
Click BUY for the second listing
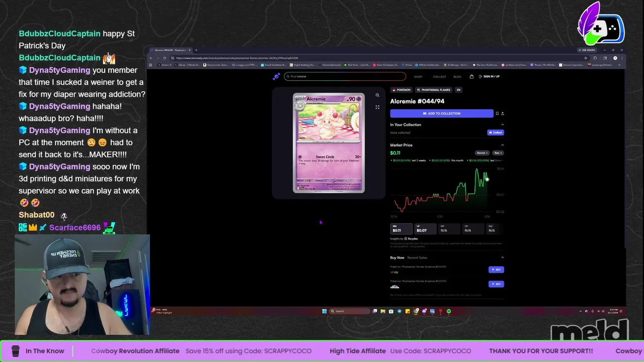tap(496, 284)
